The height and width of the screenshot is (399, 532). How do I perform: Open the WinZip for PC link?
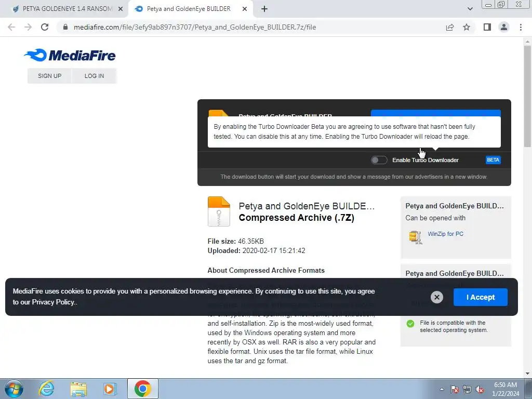445,234
